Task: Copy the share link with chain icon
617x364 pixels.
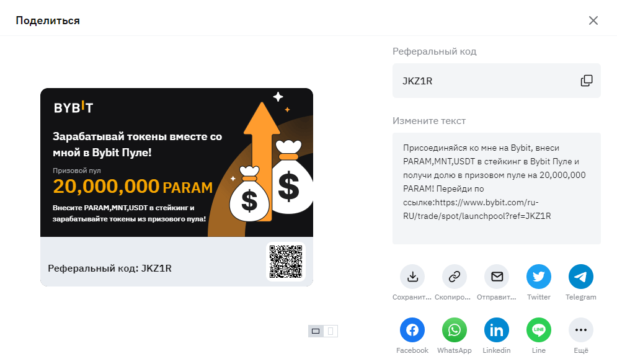Action: 455,277
